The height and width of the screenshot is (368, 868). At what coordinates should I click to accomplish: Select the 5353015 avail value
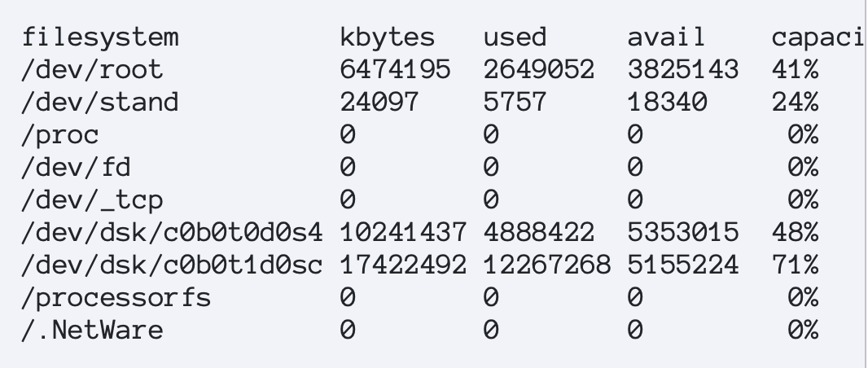click(682, 233)
